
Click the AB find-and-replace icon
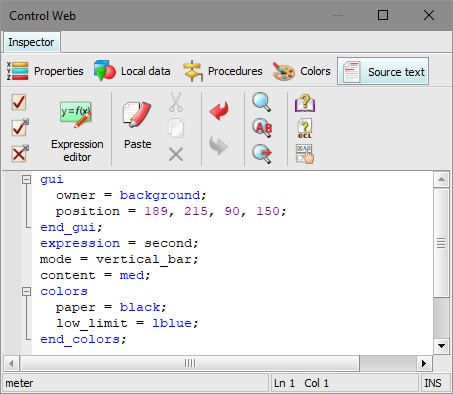pos(262,128)
